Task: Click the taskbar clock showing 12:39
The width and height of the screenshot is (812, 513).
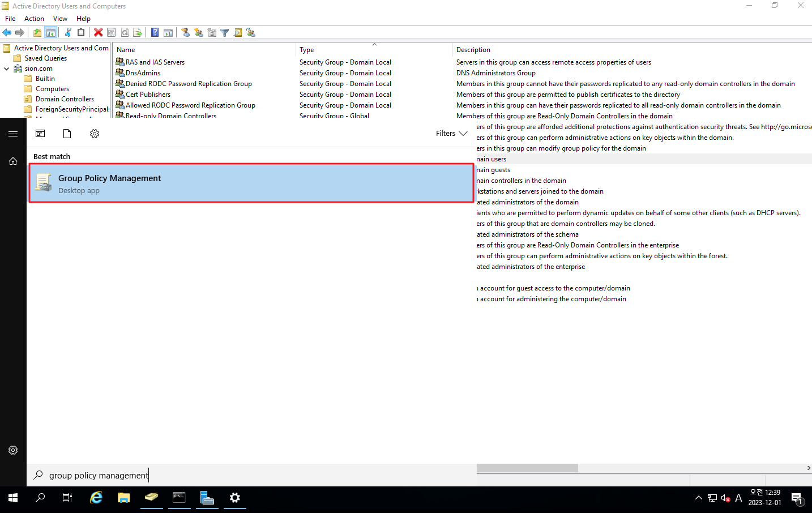Action: [765, 498]
